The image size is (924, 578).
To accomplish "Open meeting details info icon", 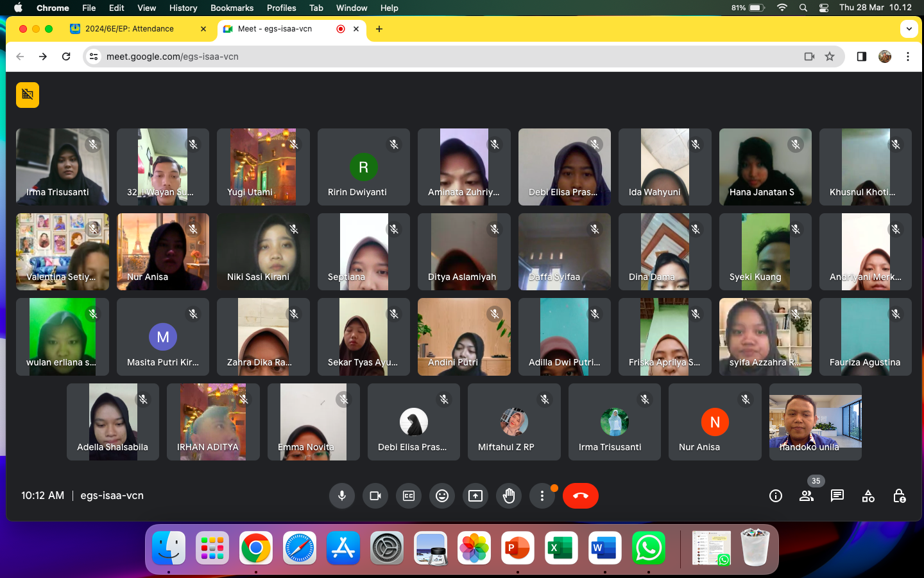I will (776, 496).
